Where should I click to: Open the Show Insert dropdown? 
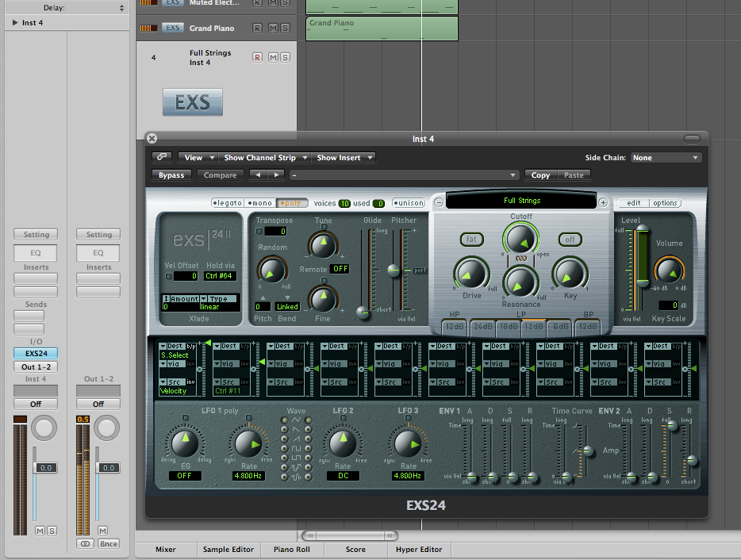pyautogui.click(x=344, y=157)
